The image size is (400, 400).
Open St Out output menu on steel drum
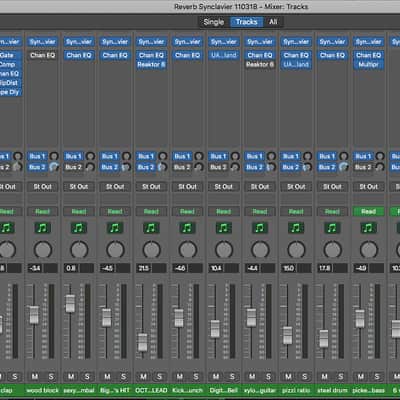(x=332, y=187)
